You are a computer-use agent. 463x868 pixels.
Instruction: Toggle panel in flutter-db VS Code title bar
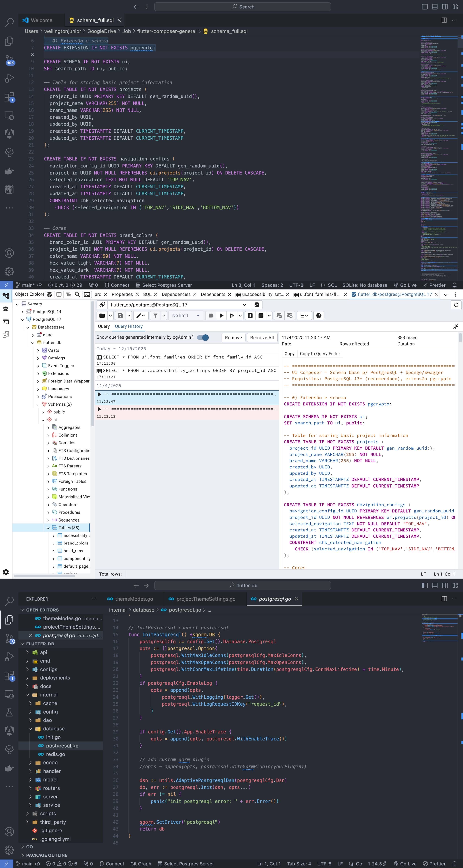(435, 585)
